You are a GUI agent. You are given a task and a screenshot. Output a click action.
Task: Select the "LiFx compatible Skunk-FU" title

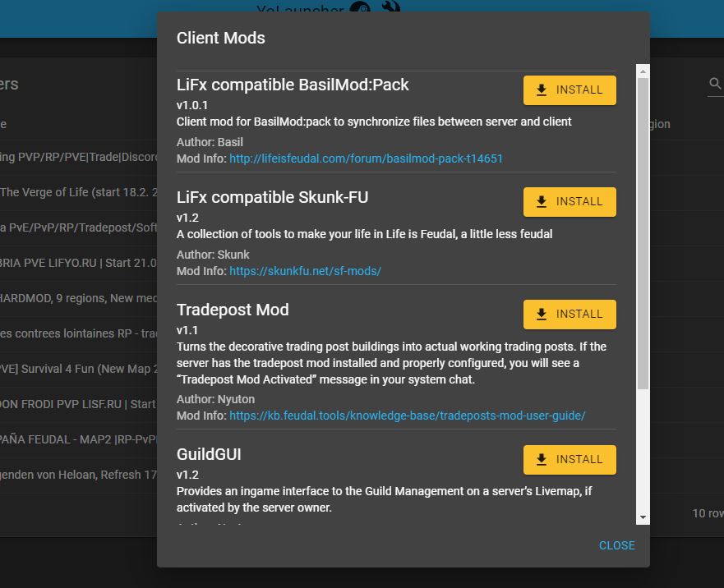[272, 198]
